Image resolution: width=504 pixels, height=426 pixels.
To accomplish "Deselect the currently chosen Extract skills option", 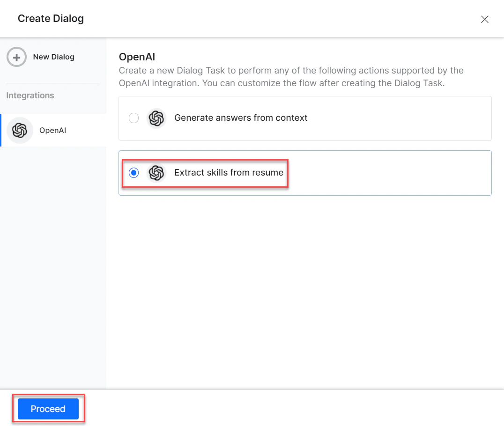I will point(133,173).
